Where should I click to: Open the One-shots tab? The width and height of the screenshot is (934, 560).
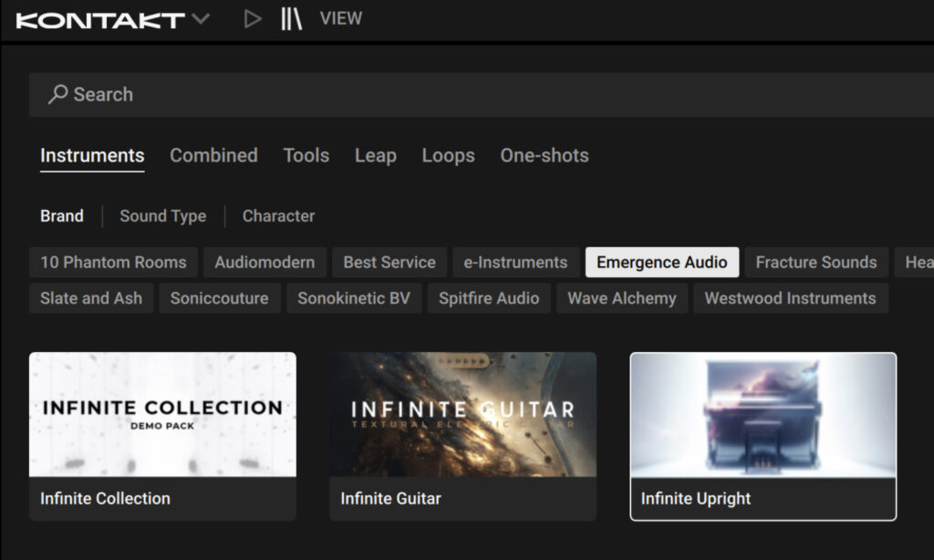pos(544,156)
